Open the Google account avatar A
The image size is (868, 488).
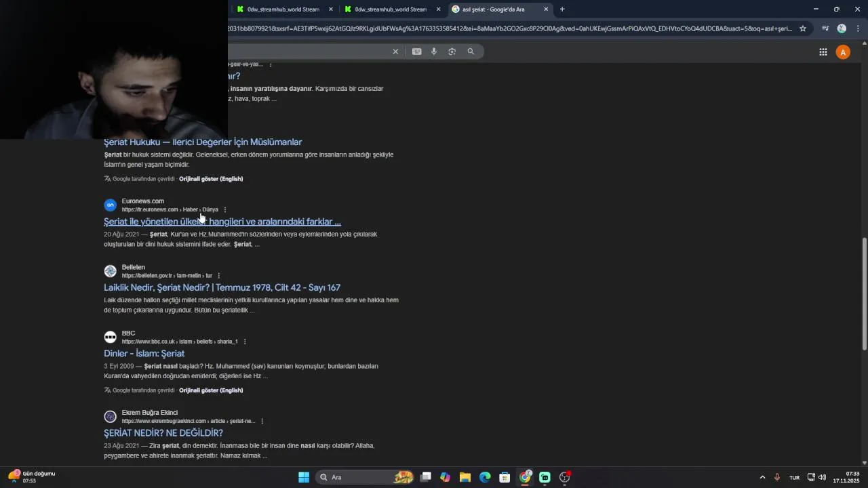[x=843, y=52]
